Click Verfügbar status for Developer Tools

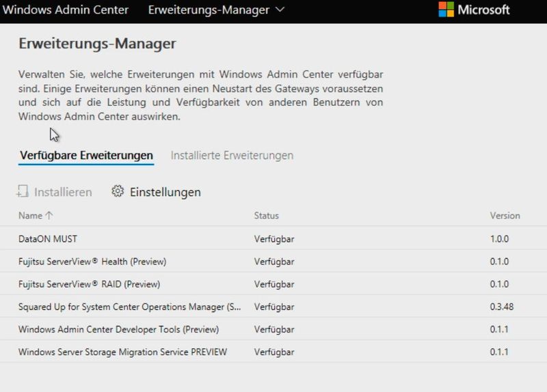pos(274,330)
